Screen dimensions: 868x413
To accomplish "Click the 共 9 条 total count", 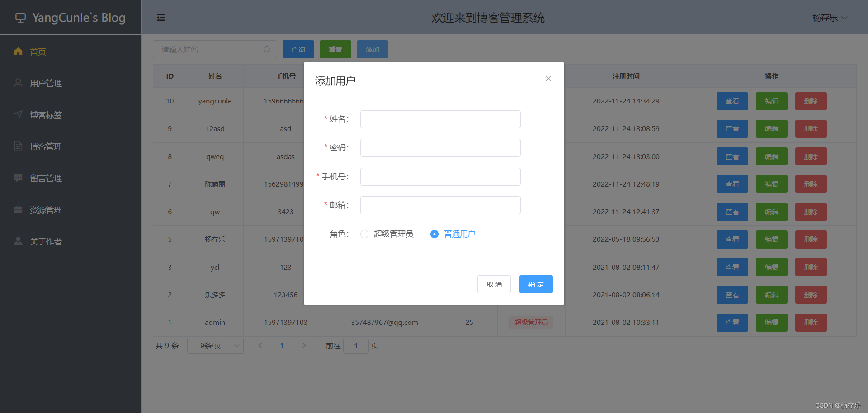I will tap(167, 346).
